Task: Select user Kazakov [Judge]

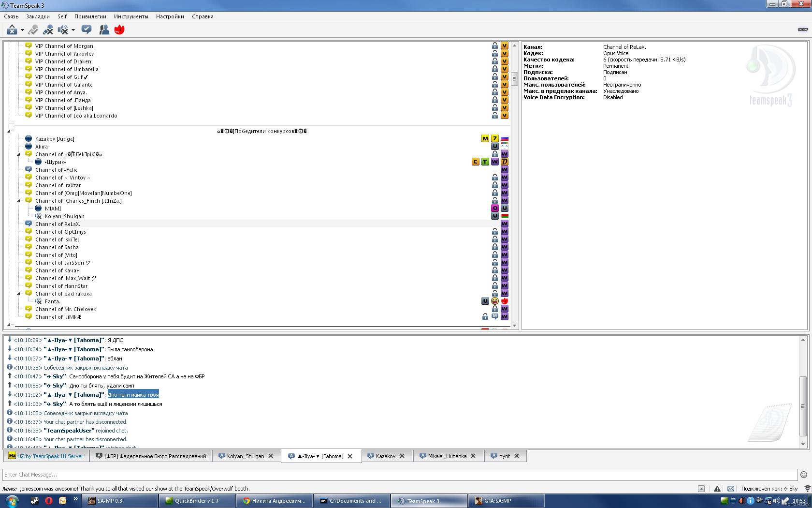Action: (55, 139)
